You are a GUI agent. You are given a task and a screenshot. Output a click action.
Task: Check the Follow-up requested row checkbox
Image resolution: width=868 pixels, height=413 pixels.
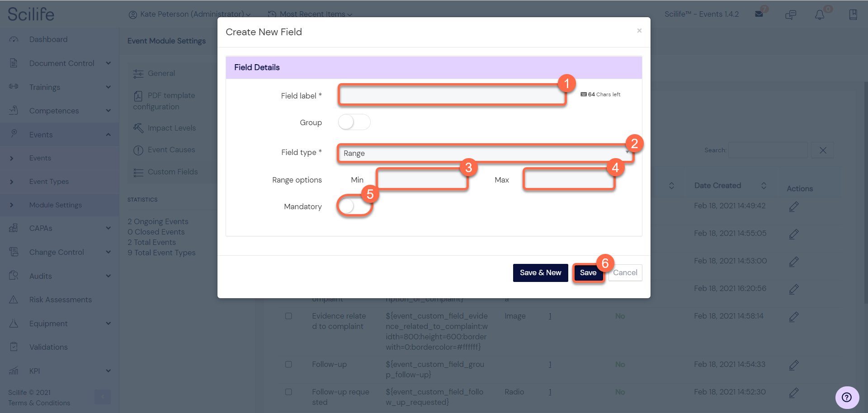288,392
